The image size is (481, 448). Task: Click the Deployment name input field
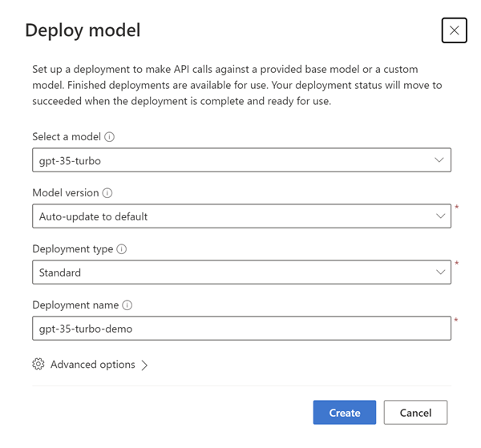[x=242, y=329]
